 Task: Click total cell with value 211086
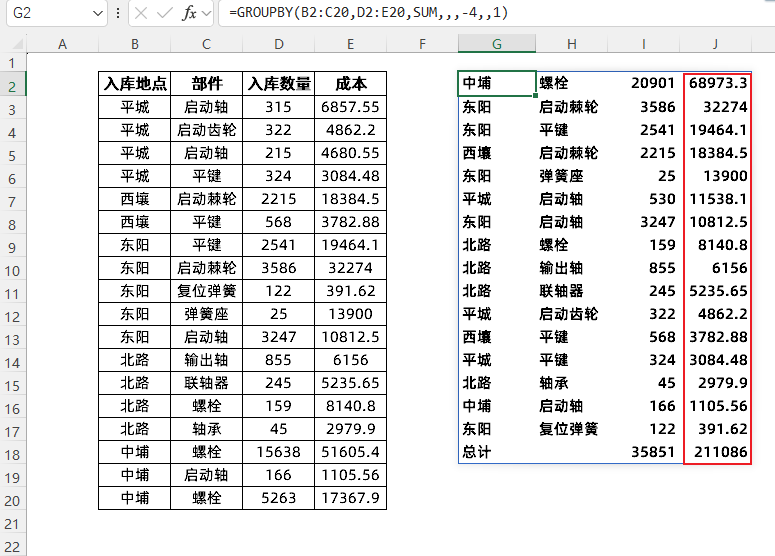tap(717, 452)
